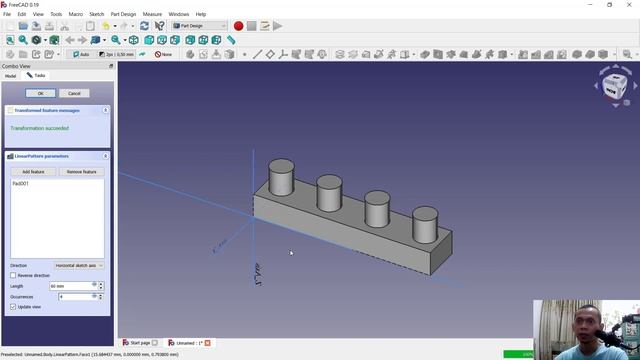Click the datum point dot icon

pos(244,54)
